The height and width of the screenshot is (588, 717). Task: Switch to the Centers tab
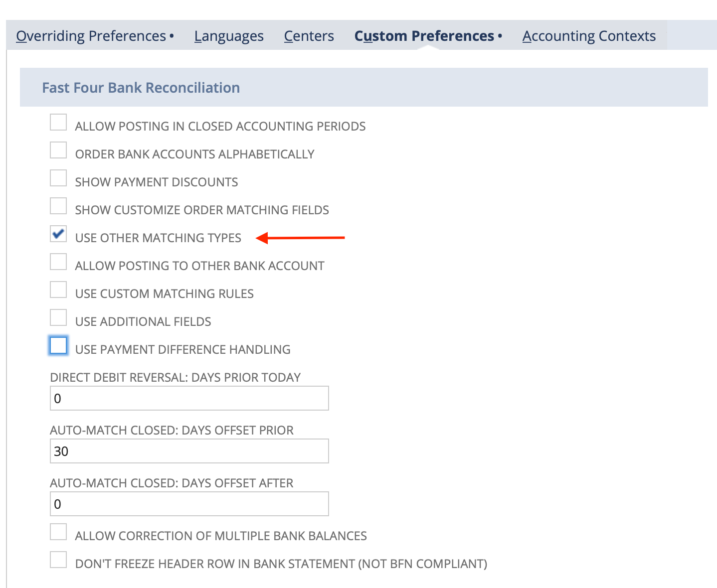[309, 35]
